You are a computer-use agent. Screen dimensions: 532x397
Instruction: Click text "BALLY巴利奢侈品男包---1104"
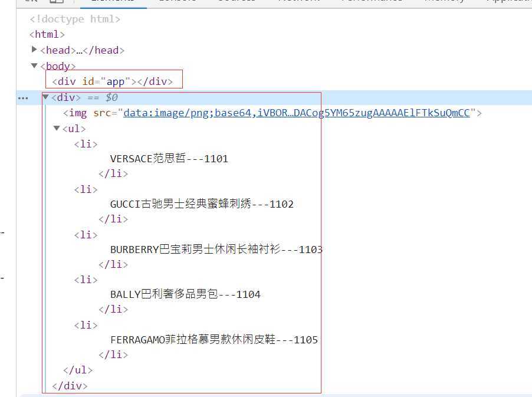[x=185, y=294]
